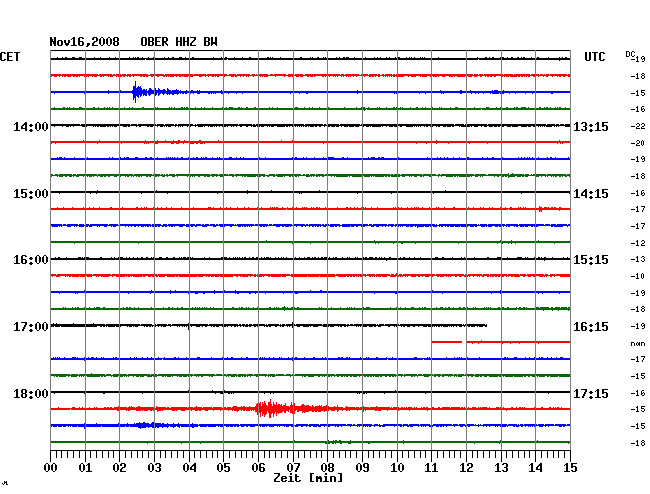
Task: Click the Zeit [min] axis title
Action: pos(308,478)
